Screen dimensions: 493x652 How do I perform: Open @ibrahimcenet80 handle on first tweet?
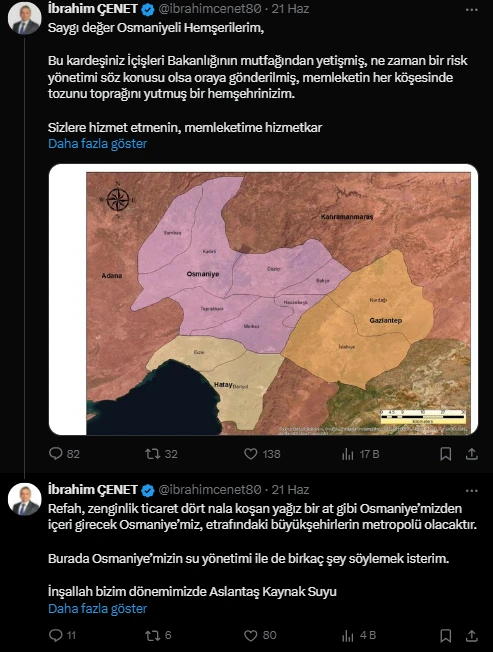point(210,9)
